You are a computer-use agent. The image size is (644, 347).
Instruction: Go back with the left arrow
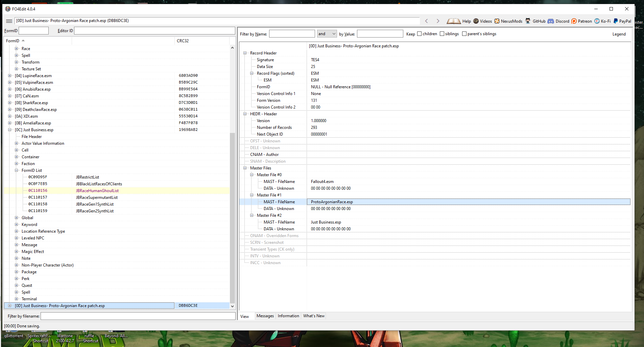point(427,21)
